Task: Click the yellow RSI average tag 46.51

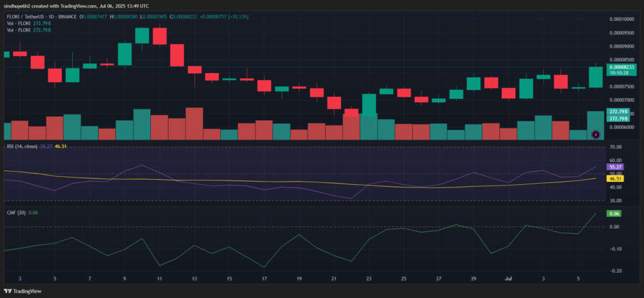Action: (614, 179)
